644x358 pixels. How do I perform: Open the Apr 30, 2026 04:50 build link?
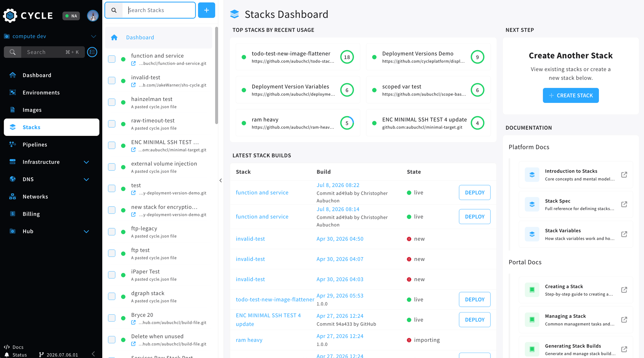[x=340, y=239]
